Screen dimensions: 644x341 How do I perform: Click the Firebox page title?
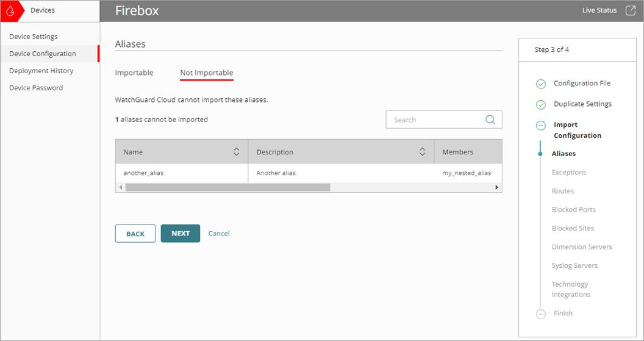(137, 11)
